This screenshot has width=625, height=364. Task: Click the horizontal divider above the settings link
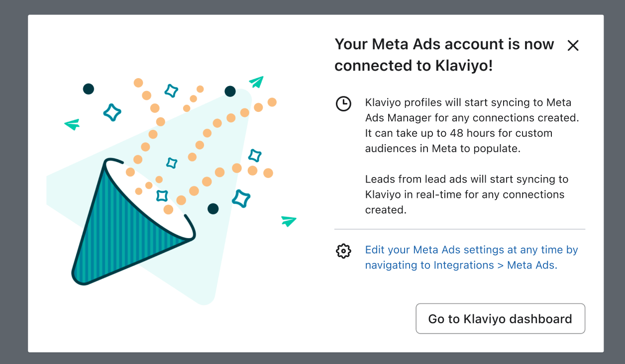click(459, 229)
